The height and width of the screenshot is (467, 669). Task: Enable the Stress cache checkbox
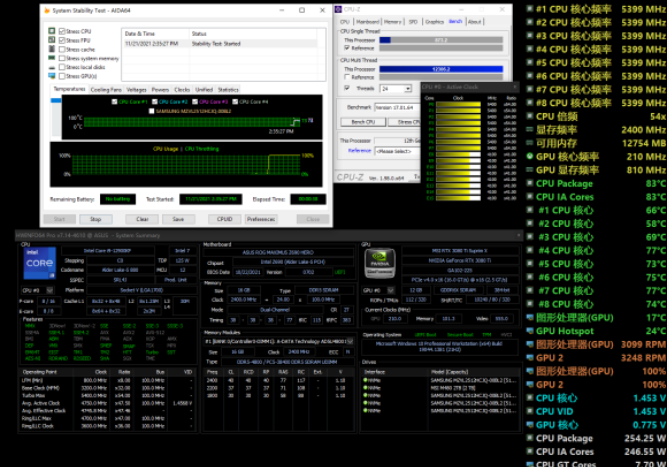pos(62,49)
